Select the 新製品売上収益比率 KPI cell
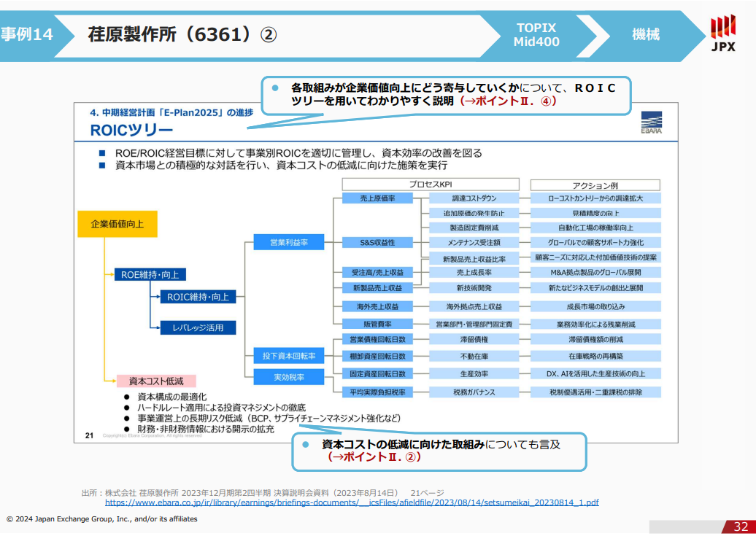The height and width of the screenshot is (536, 756). 474,259
